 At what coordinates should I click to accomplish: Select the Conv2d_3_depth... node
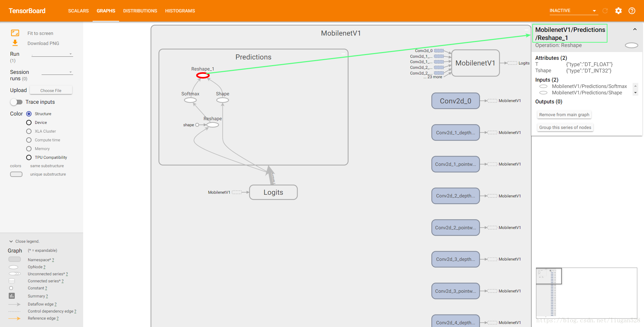point(455,259)
